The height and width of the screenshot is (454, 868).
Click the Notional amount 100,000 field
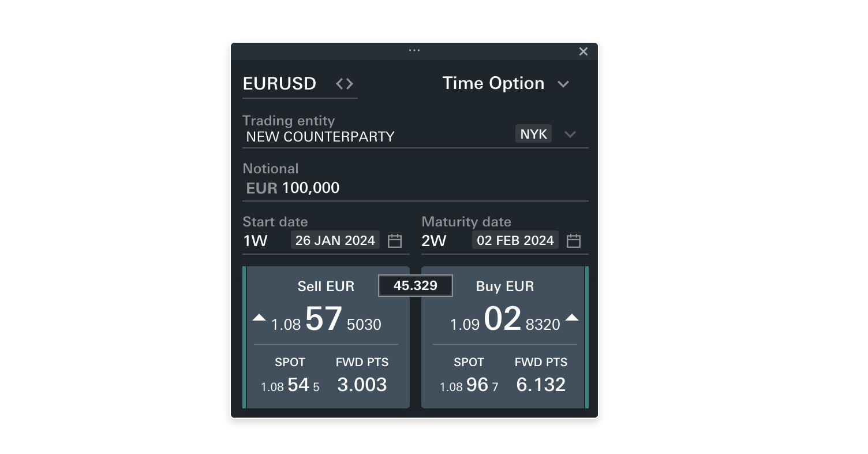tap(310, 188)
